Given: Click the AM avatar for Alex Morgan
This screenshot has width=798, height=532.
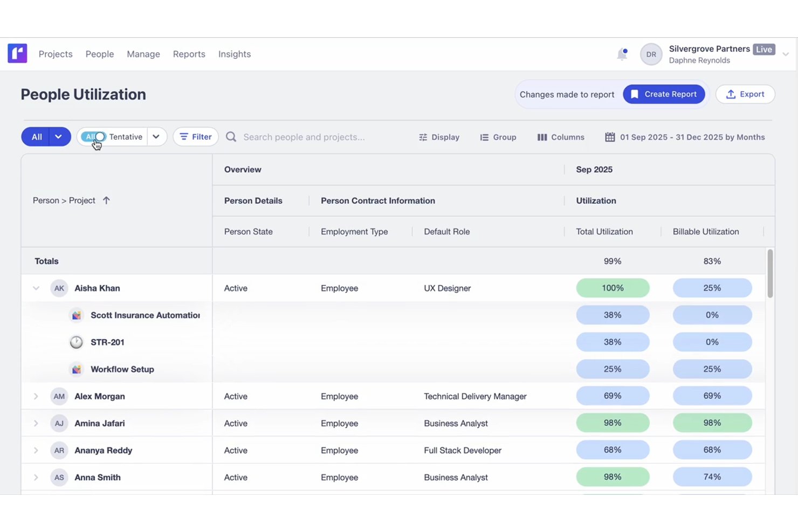Looking at the screenshot, I should (x=59, y=396).
